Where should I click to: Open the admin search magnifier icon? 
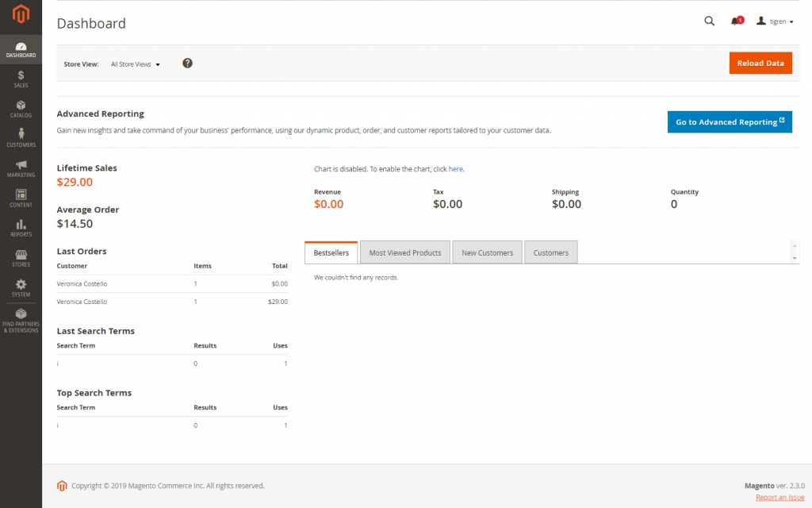709,21
